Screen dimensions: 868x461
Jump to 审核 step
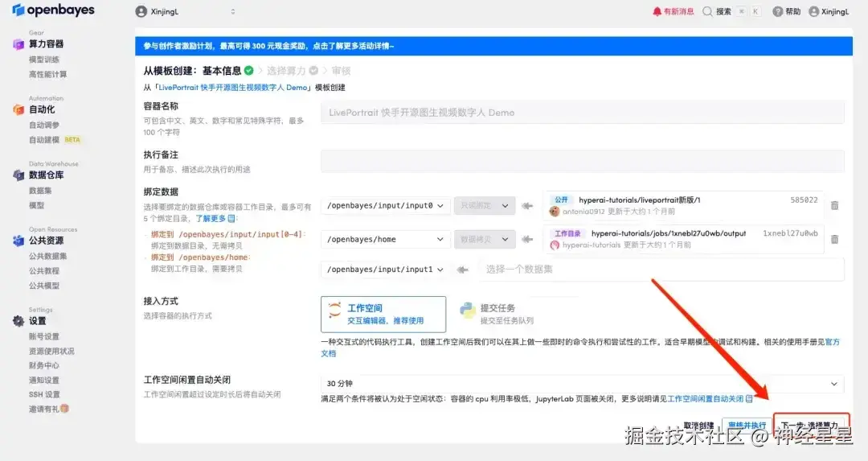(x=341, y=70)
